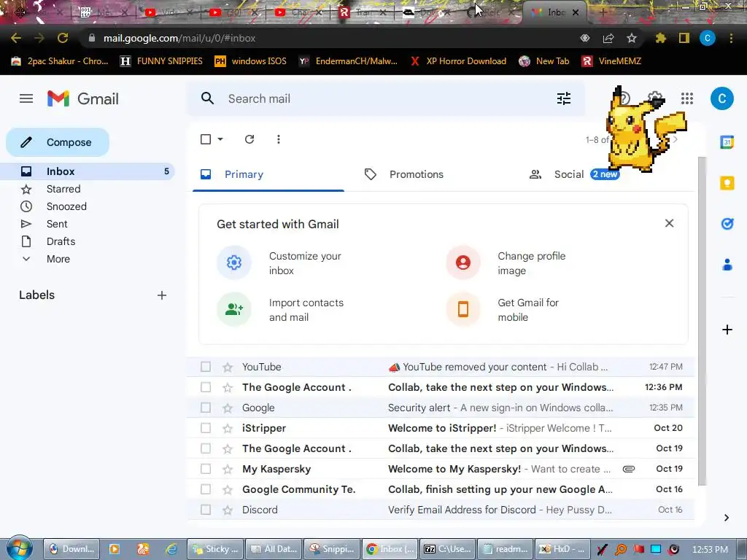Star the Discord email
This screenshot has width=747, height=560.
[228, 510]
